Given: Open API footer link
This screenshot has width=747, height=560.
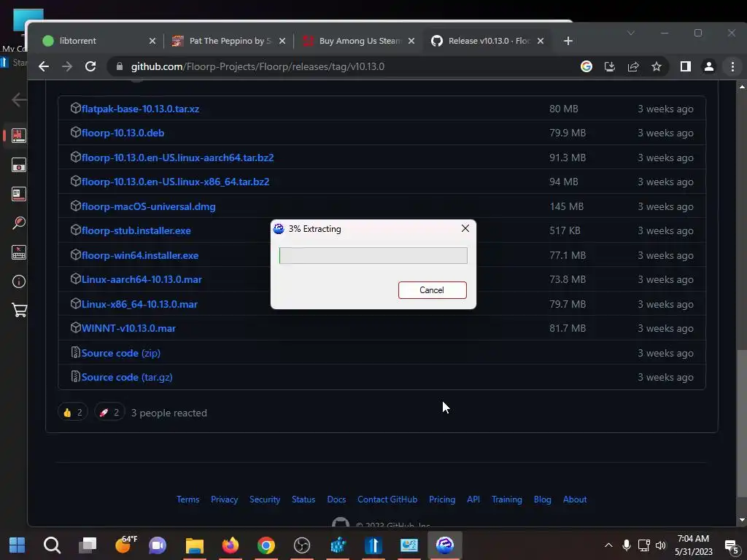Looking at the screenshot, I should (x=473, y=499).
